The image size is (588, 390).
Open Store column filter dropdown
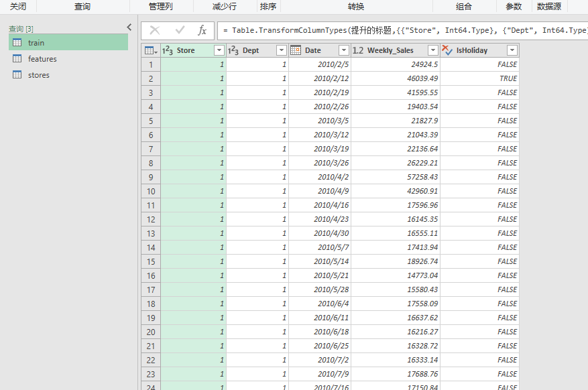point(219,50)
